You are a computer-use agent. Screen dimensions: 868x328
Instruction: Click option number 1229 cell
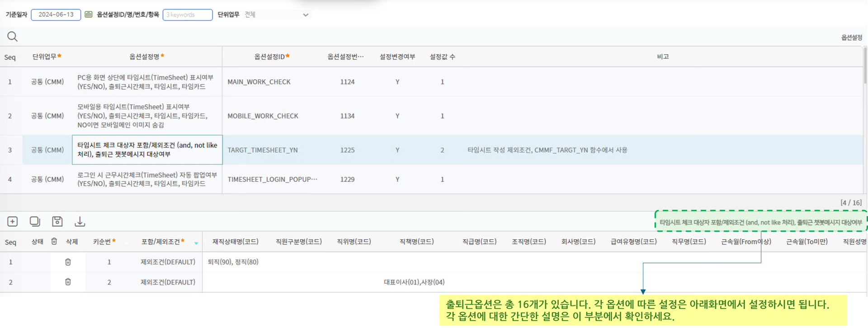coord(347,179)
